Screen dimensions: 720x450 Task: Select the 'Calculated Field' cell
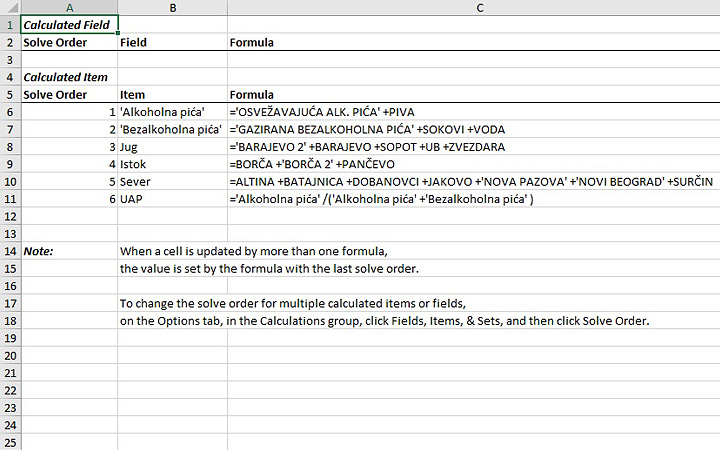click(x=69, y=24)
